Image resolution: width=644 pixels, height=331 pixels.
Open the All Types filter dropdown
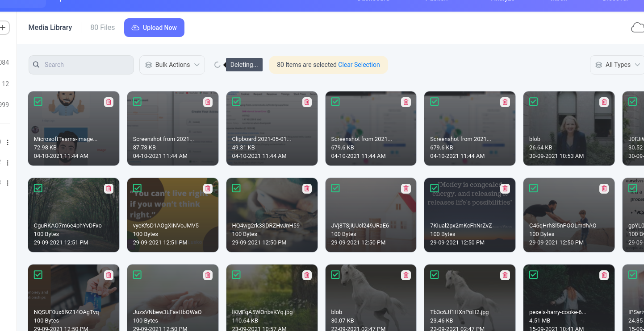618,65
